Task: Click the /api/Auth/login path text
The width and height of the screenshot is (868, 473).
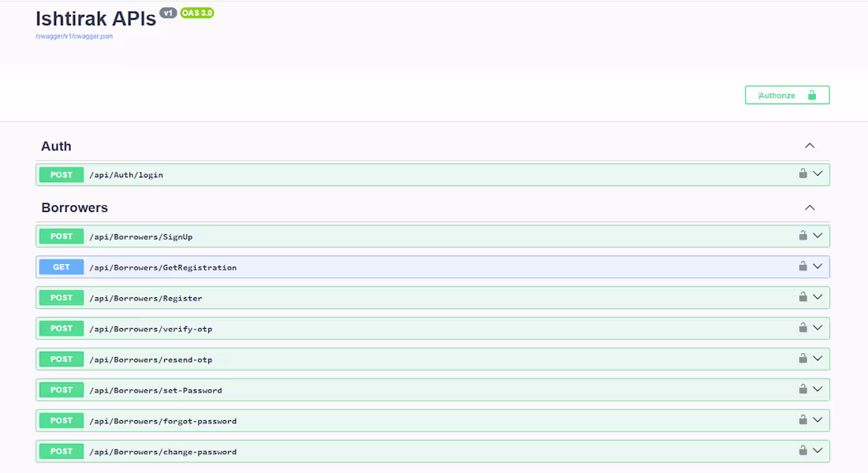Action: point(126,175)
